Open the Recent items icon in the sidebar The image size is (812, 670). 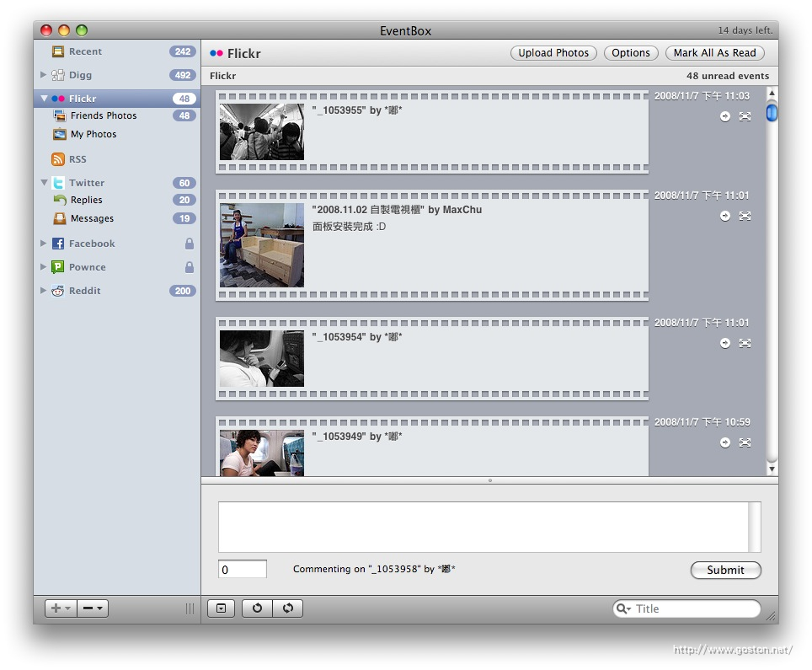pyautogui.click(x=58, y=51)
